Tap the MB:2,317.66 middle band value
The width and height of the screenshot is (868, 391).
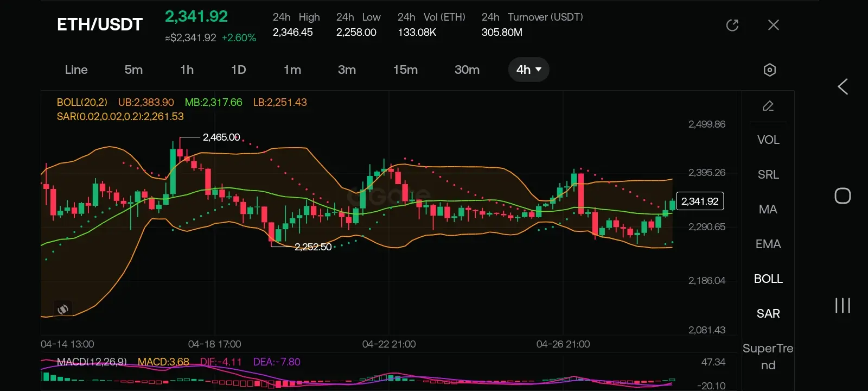214,102
